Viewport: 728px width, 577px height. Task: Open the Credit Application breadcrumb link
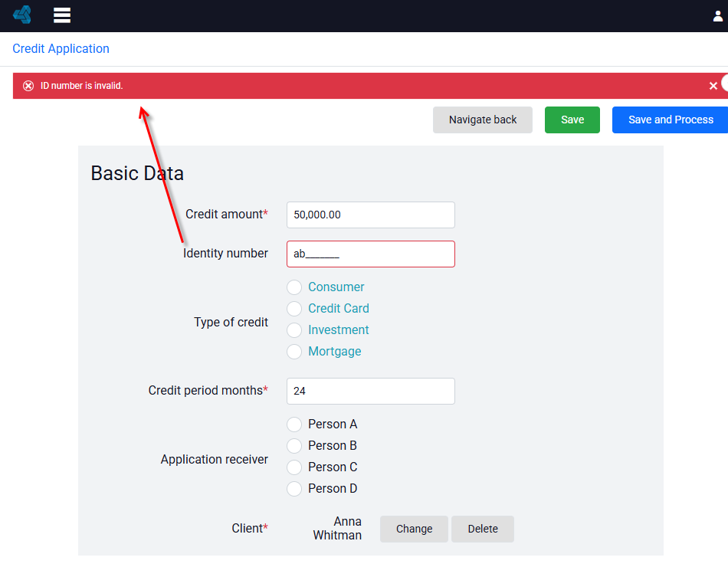(61, 49)
